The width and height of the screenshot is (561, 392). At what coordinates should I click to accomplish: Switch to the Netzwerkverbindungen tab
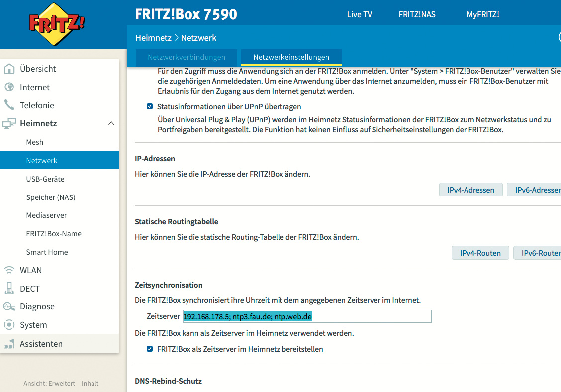[x=187, y=57]
